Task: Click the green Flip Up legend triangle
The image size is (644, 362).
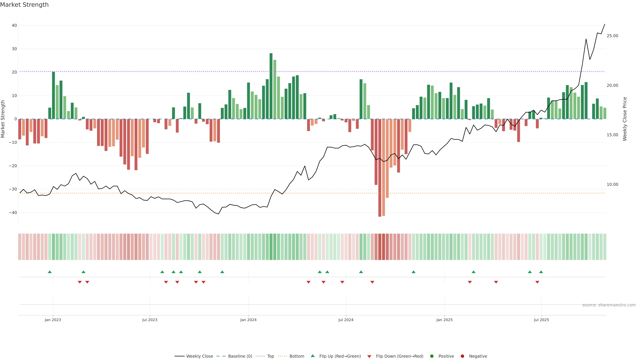Action: 312,356
